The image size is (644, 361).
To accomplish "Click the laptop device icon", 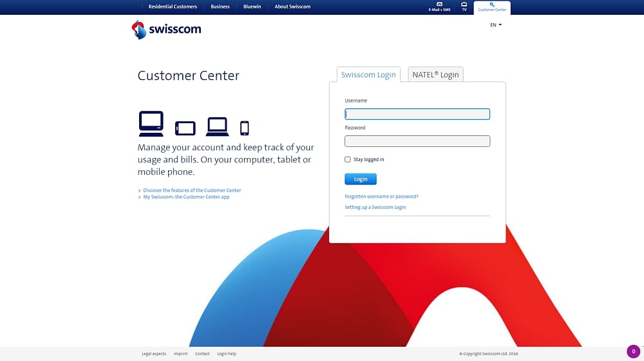I will [217, 126].
